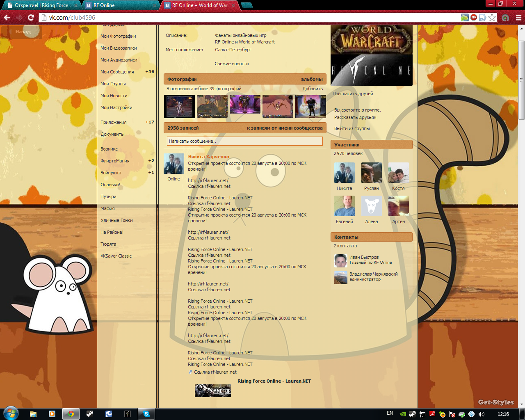Click the EN language indicator in the taskbar
Image resolution: width=525 pixels, height=420 pixels.
pyautogui.click(x=390, y=413)
